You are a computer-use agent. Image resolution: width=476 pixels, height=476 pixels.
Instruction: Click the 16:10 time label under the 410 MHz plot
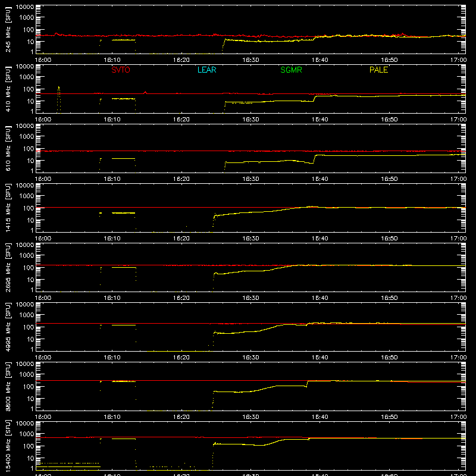tap(112, 120)
